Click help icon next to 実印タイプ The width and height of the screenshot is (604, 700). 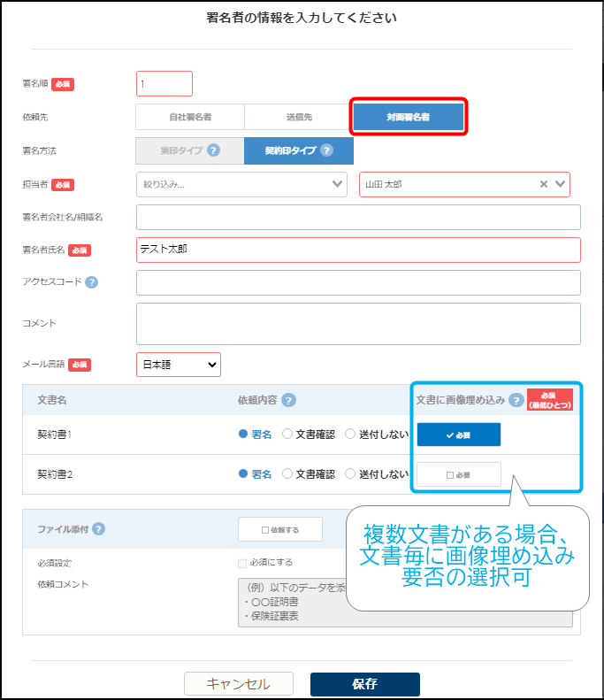[213, 150]
